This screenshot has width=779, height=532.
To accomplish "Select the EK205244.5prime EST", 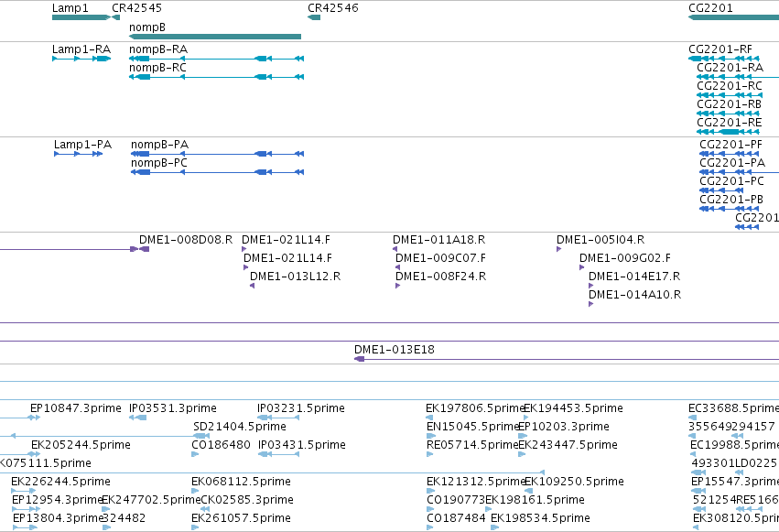I will click(81, 445).
